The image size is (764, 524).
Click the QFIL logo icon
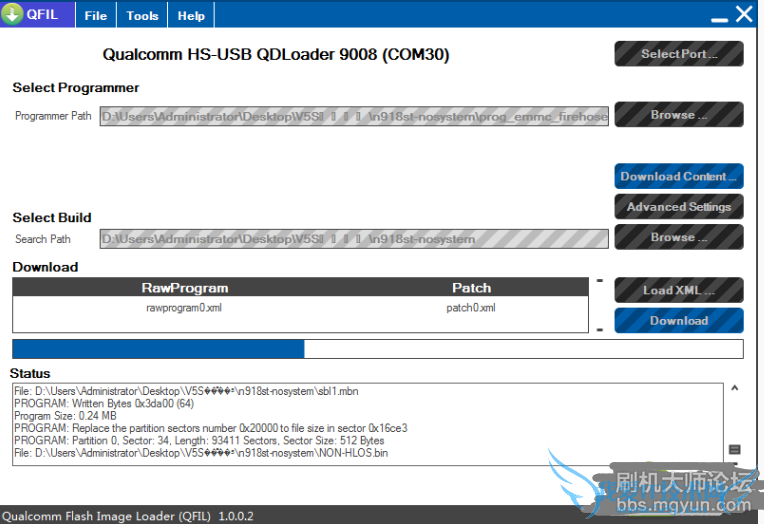pos(12,14)
